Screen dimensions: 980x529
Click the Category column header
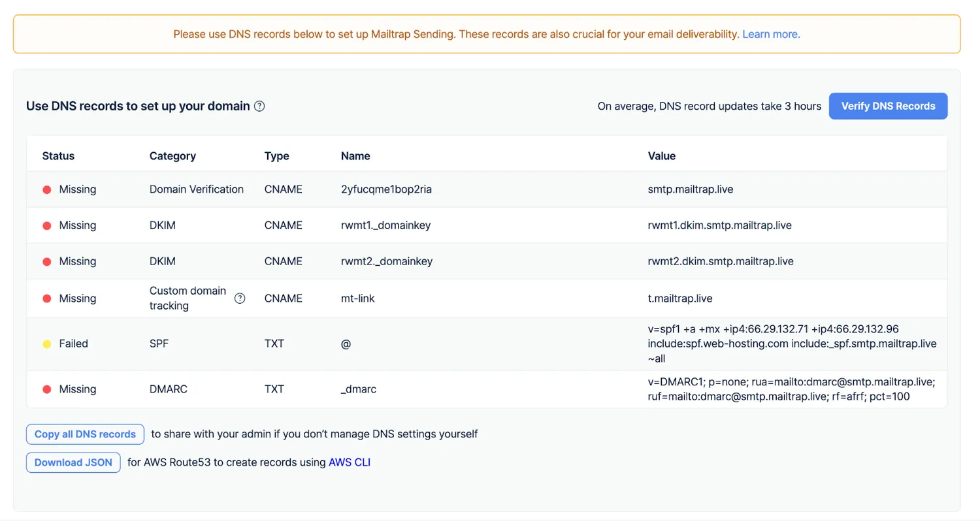tap(172, 156)
